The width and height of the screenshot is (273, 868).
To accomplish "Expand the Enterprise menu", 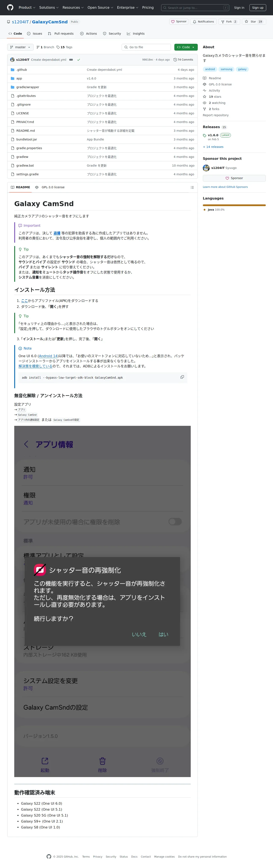I will pyautogui.click(x=127, y=7).
